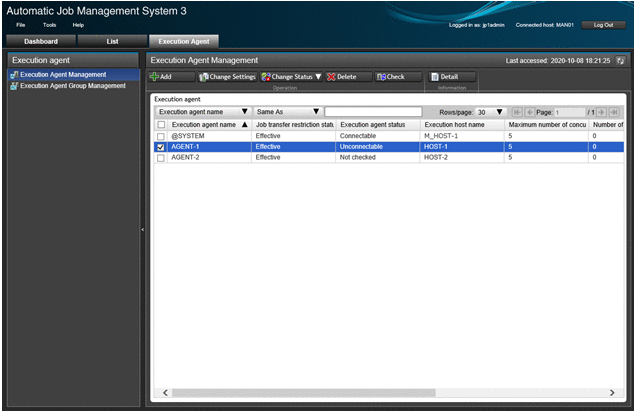
Task: Click the HOST-2 host name cell
Action: pyautogui.click(x=462, y=157)
